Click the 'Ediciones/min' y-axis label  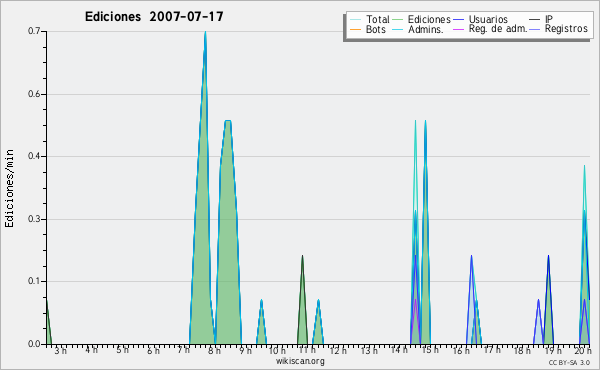(x=9, y=188)
